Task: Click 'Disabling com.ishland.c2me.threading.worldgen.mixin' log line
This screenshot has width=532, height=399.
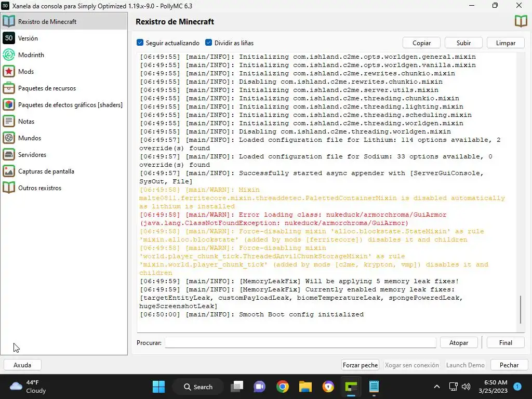Action: point(295,131)
